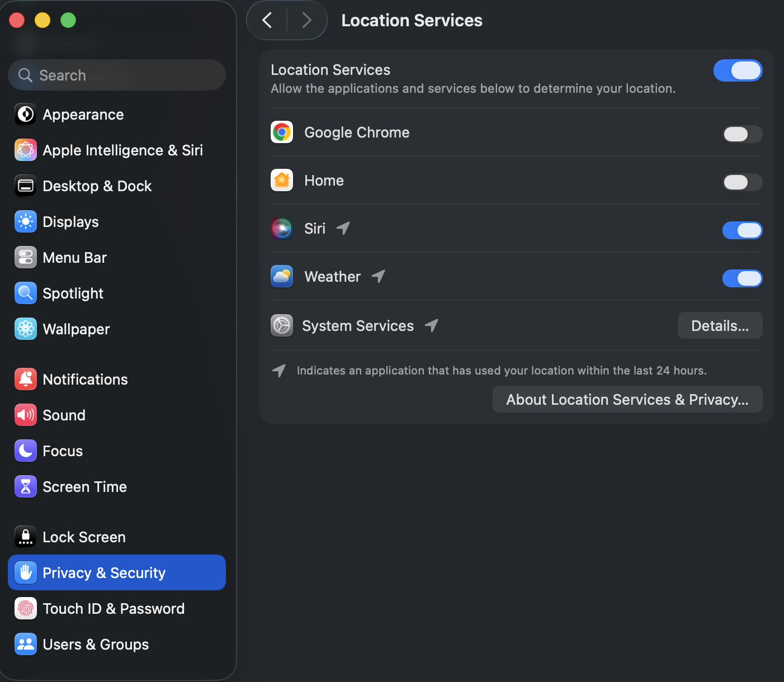This screenshot has width=784, height=682.
Task: Click the Siri app icon in list
Action: 282,229
